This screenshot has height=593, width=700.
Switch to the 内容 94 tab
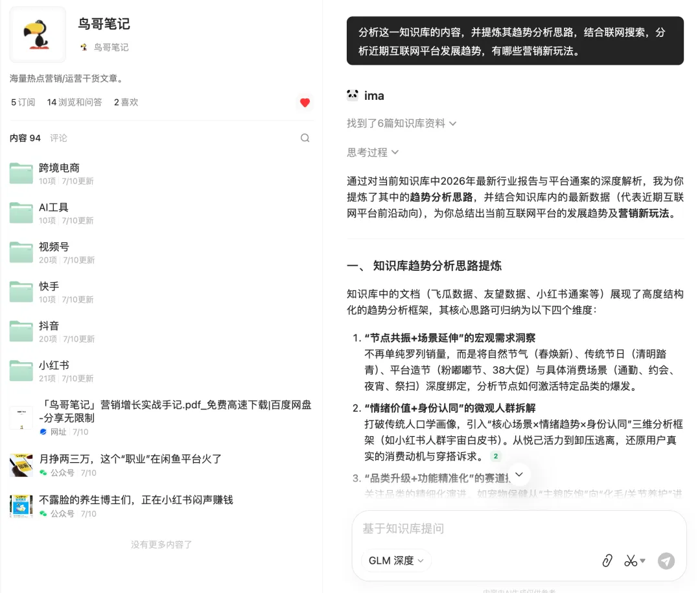[x=25, y=138]
